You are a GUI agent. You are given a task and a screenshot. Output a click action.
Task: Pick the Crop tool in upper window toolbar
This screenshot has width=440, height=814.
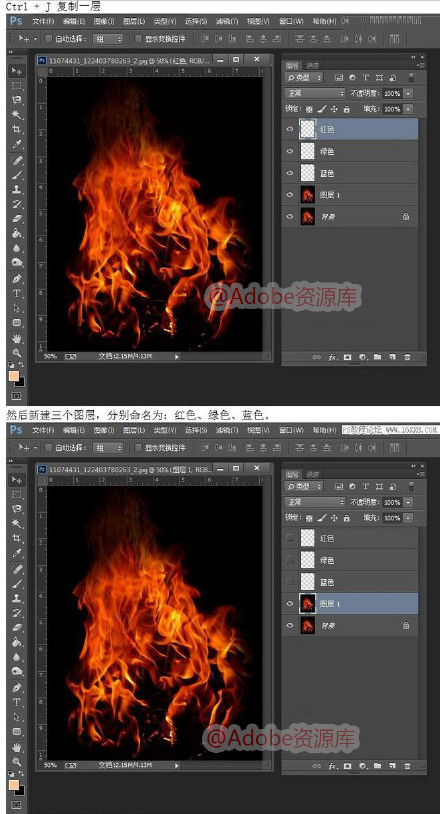click(17, 129)
